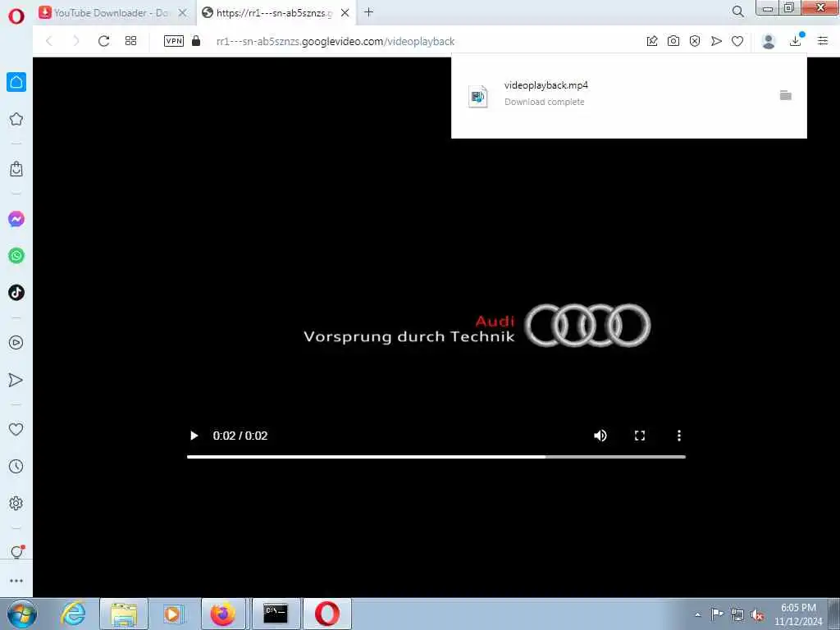840x630 pixels.
Task: Open the sidebar lightbulb suggestions icon
Action: point(16,552)
